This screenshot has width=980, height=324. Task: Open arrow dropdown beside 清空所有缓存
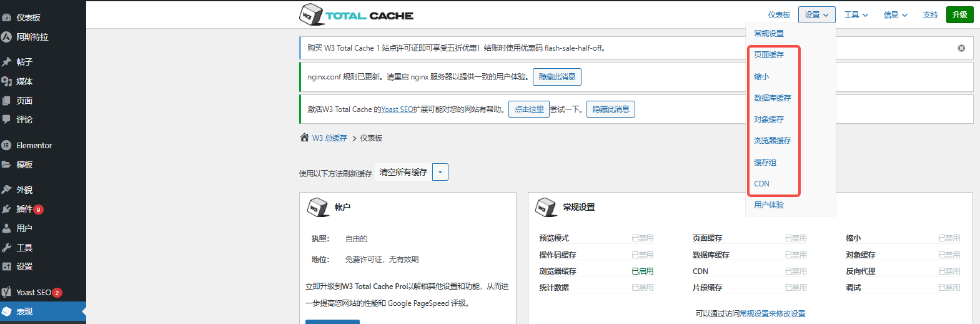coord(440,172)
